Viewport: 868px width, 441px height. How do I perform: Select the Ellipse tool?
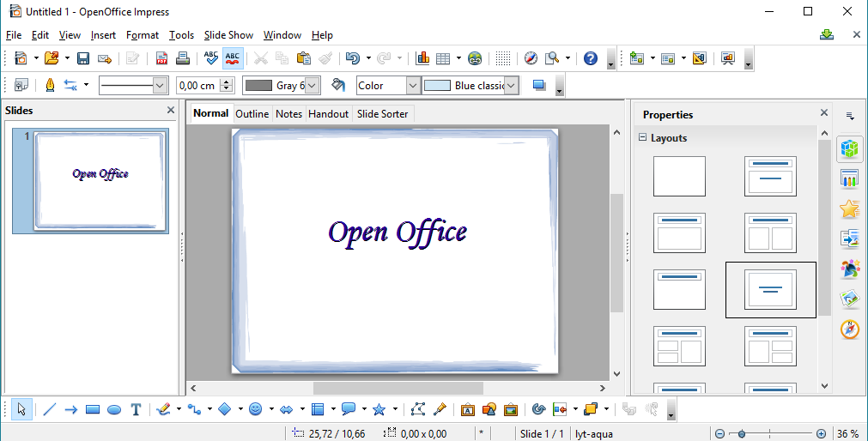(x=114, y=409)
